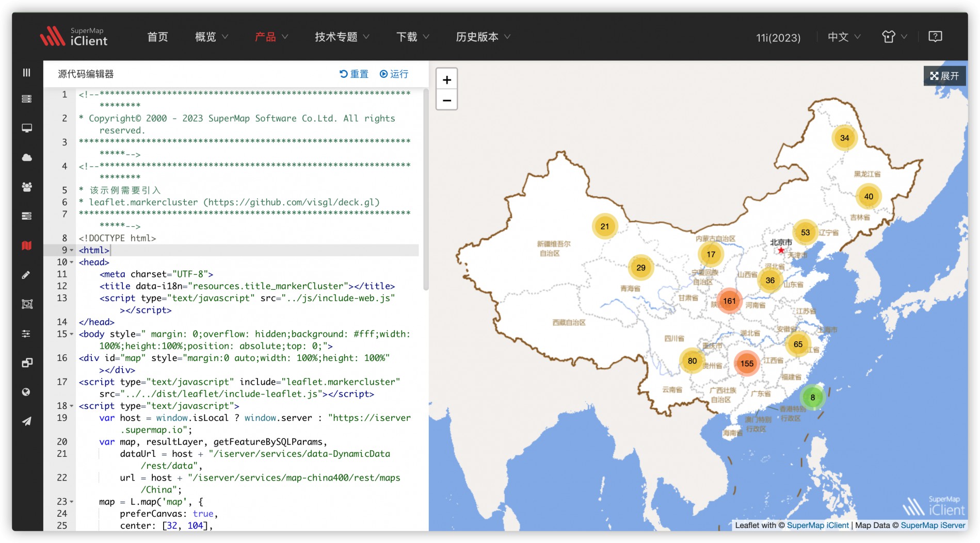Go to the 首页 home menu item
Image resolution: width=980 pixels, height=543 pixels.
coord(157,37)
